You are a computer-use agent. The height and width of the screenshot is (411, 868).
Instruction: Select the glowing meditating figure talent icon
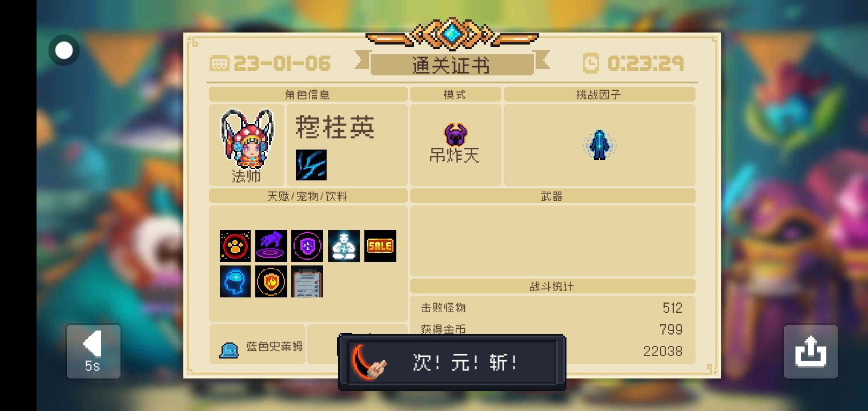click(344, 246)
